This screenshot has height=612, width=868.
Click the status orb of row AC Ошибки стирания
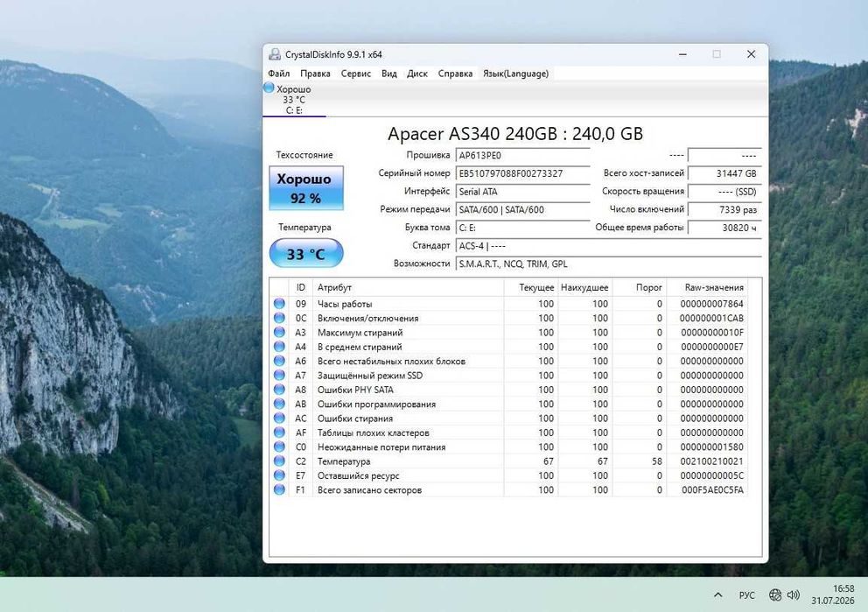[x=279, y=419]
